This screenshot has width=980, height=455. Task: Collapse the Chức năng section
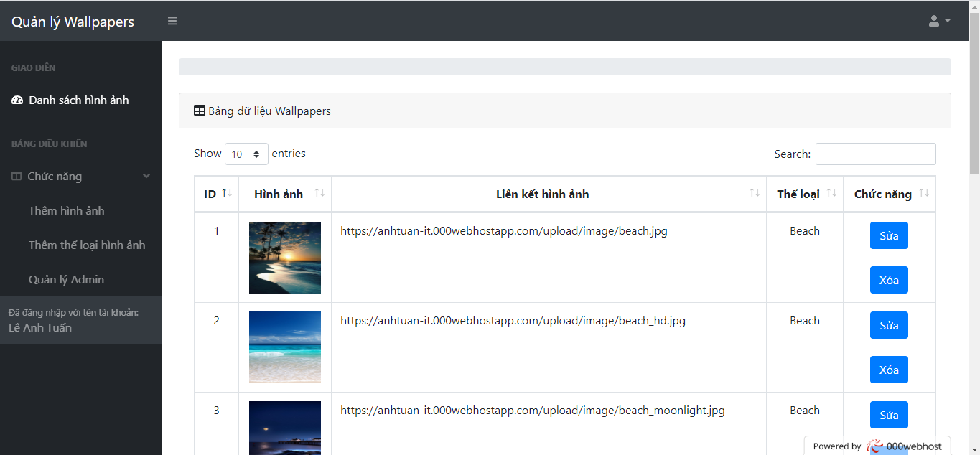pyautogui.click(x=146, y=176)
